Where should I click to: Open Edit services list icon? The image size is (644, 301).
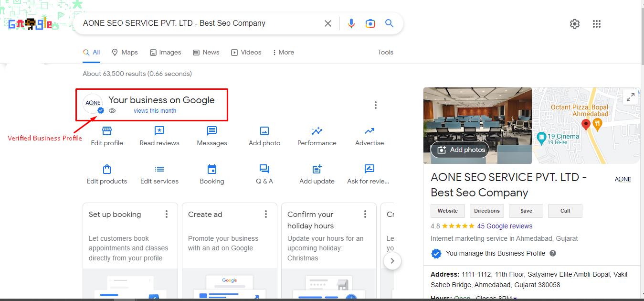tap(159, 169)
